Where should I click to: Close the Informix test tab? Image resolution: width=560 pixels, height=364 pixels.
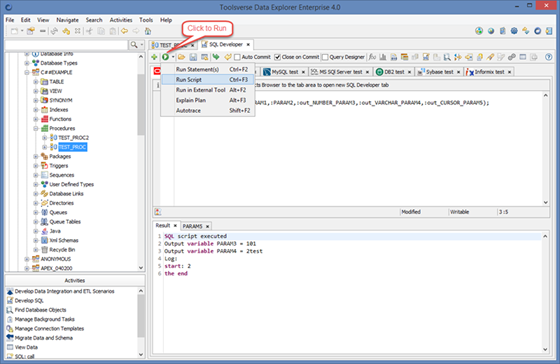[510, 72]
